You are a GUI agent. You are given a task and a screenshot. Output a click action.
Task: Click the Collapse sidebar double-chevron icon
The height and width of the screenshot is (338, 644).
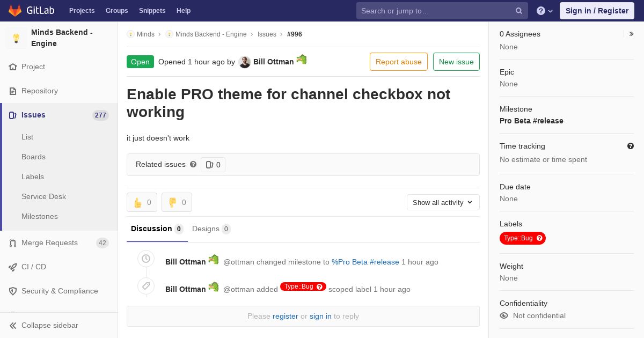click(x=13, y=326)
